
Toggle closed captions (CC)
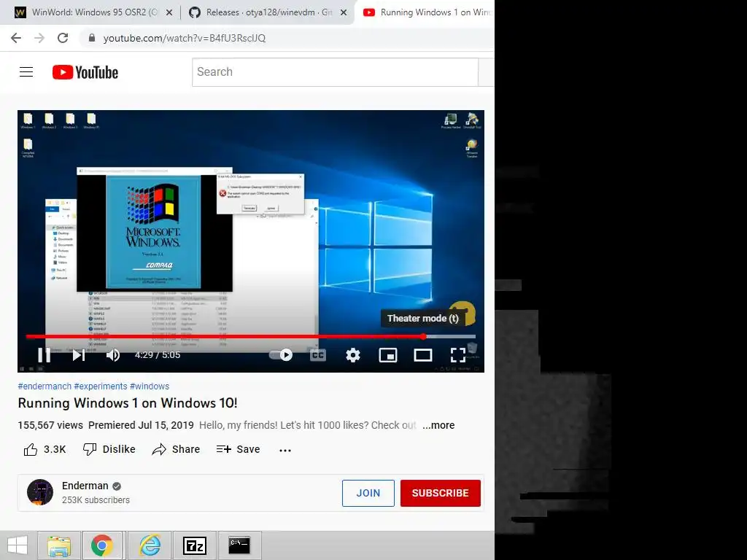pyautogui.click(x=318, y=355)
